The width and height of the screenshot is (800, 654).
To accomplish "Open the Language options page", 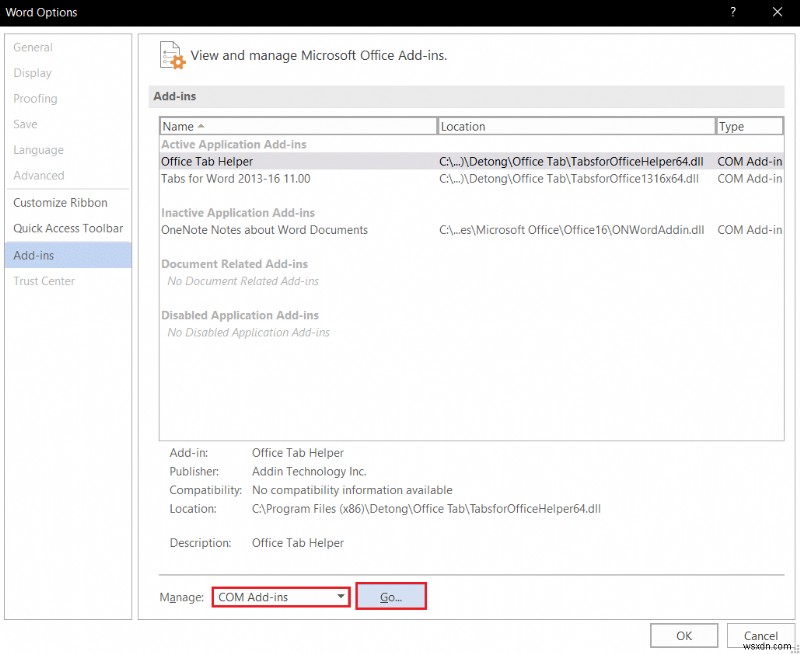I will tap(37, 150).
